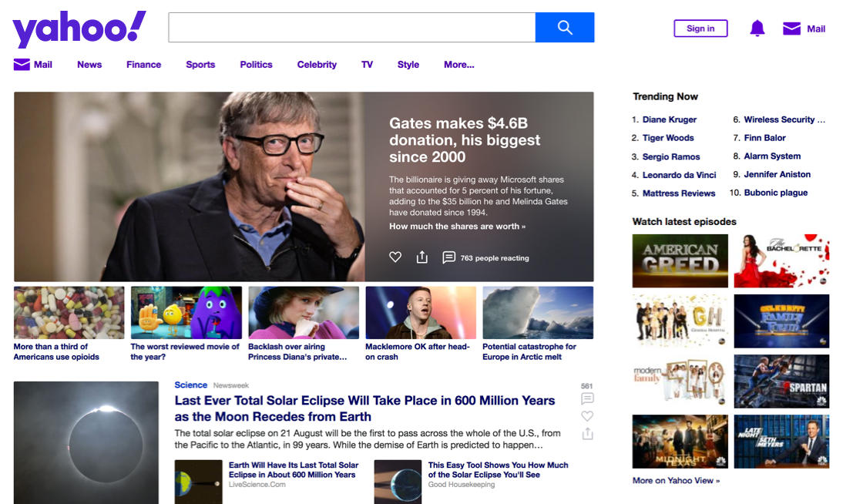Image resolution: width=843 pixels, height=504 pixels.
Task: Click the Science category label
Action: [x=191, y=385]
